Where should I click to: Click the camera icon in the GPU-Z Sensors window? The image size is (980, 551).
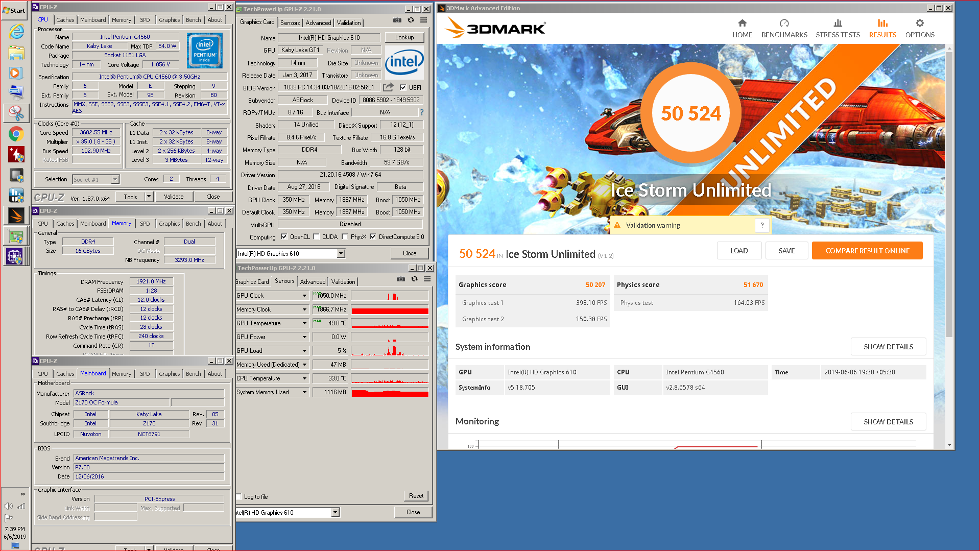(x=401, y=279)
